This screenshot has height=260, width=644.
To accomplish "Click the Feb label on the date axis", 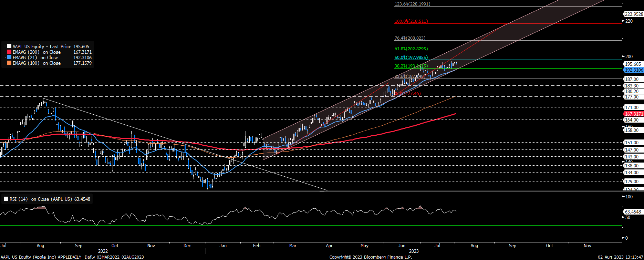I will tap(257, 246).
